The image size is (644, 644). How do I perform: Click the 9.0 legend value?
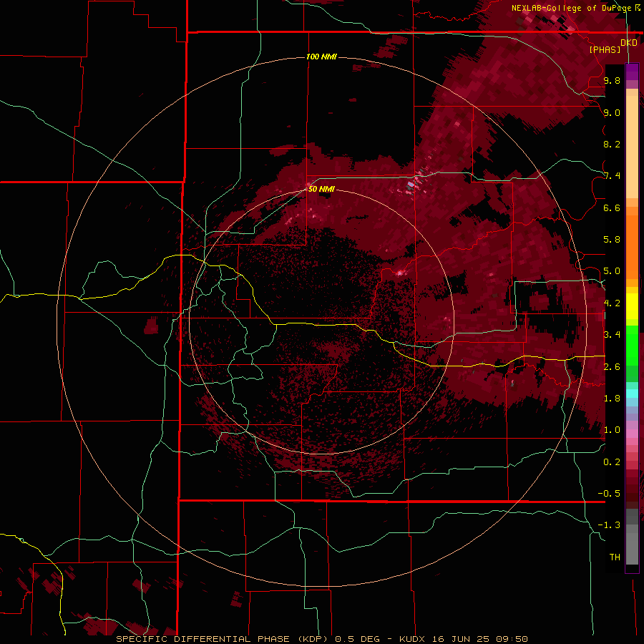[612, 112]
